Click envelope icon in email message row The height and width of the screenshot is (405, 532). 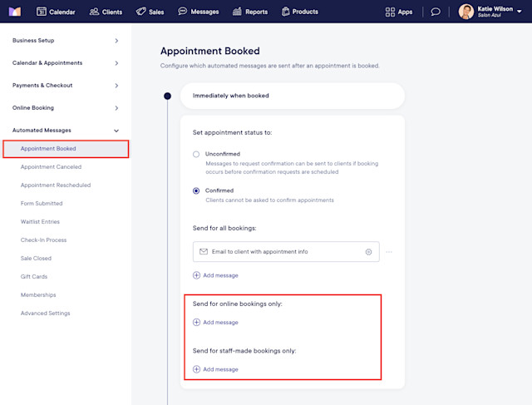(x=204, y=251)
